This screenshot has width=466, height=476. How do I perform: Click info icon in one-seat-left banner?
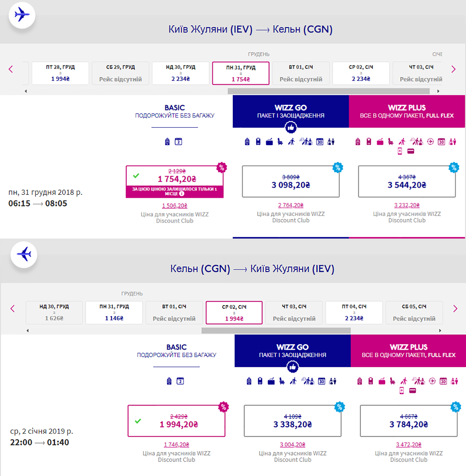182,194
